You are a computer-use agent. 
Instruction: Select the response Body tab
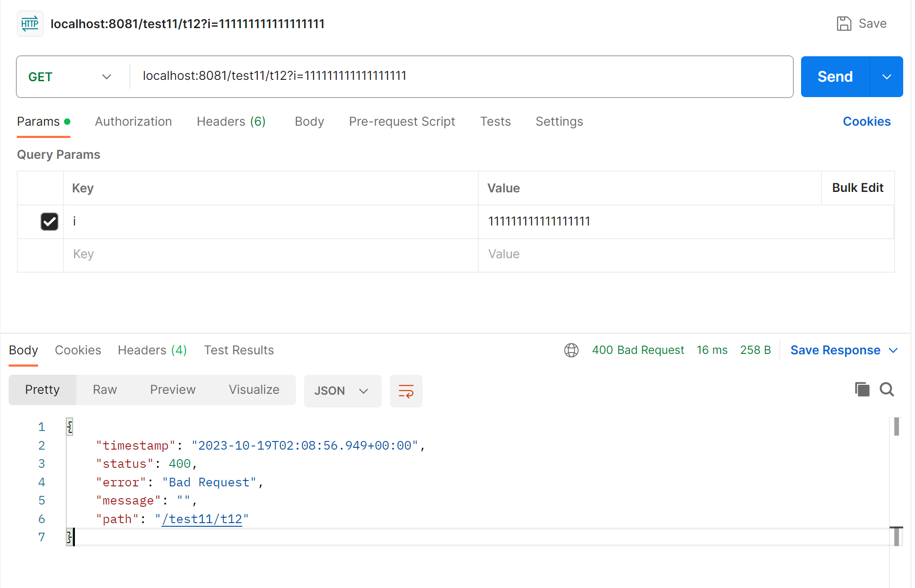24,350
